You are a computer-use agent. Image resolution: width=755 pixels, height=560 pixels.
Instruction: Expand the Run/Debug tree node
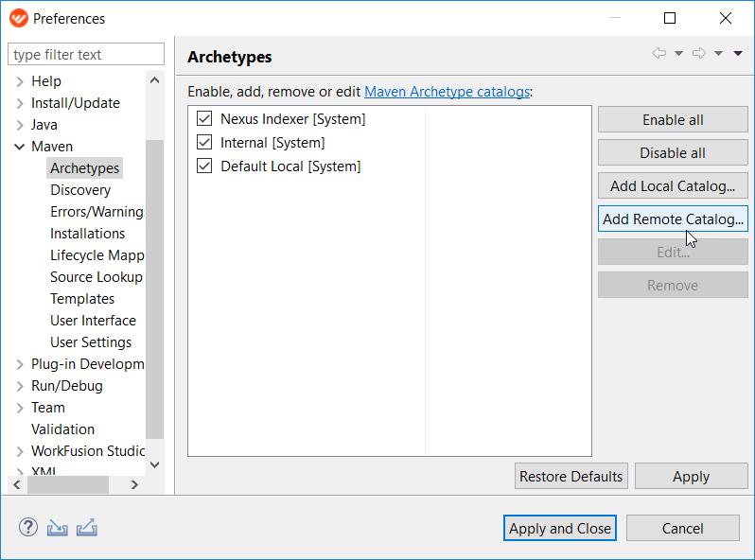tap(20, 386)
